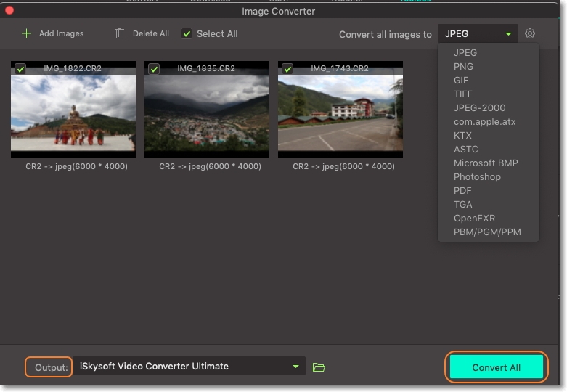Uncheck the IMG_1835.CR2 image checkbox
The image size is (567, 392).
click(154, 69)
